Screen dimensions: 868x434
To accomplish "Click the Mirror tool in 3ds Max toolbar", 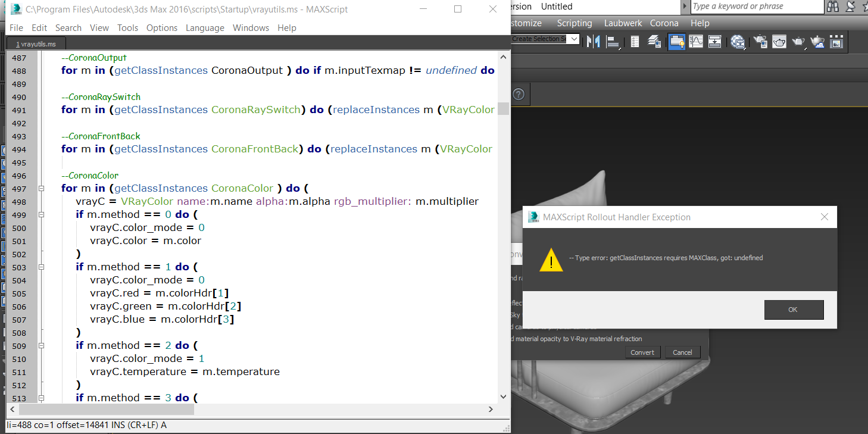I will pos(593,41).
